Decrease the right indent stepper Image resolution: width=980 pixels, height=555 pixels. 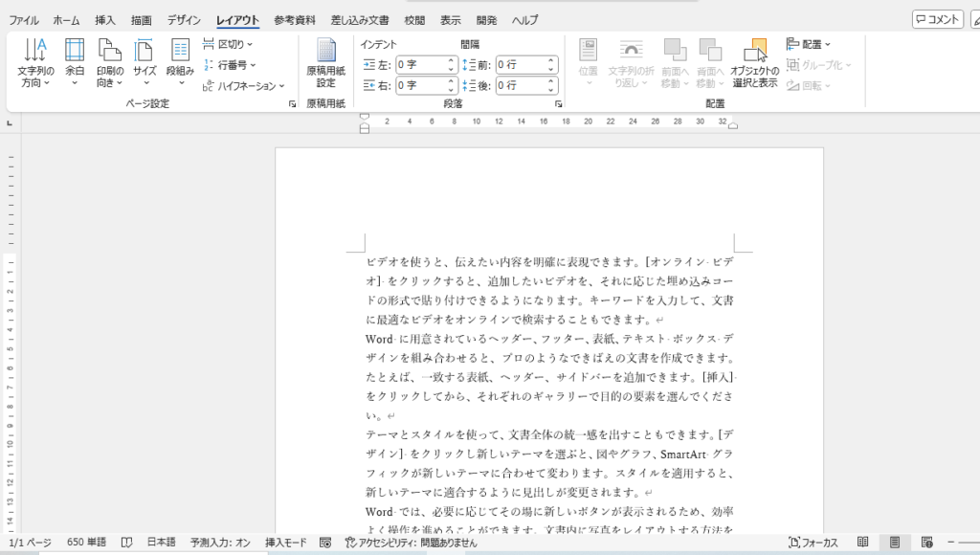[452, 89]
